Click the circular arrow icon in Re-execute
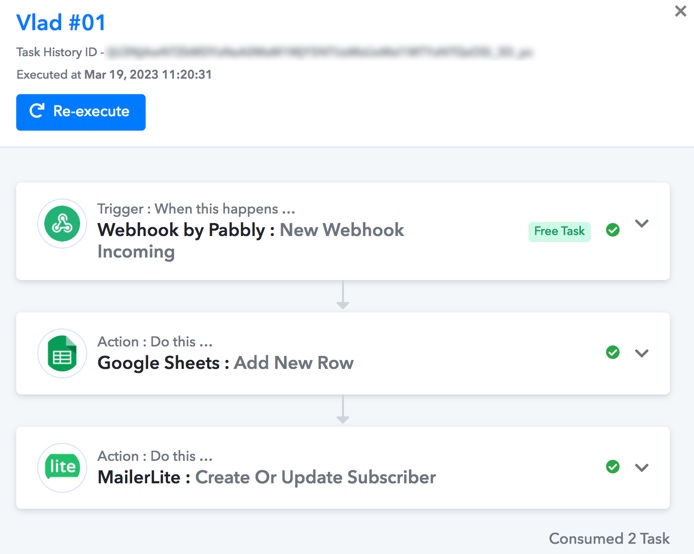Viewport: 694px width, 554px height. pyautogui.click(x=37, y=111)
